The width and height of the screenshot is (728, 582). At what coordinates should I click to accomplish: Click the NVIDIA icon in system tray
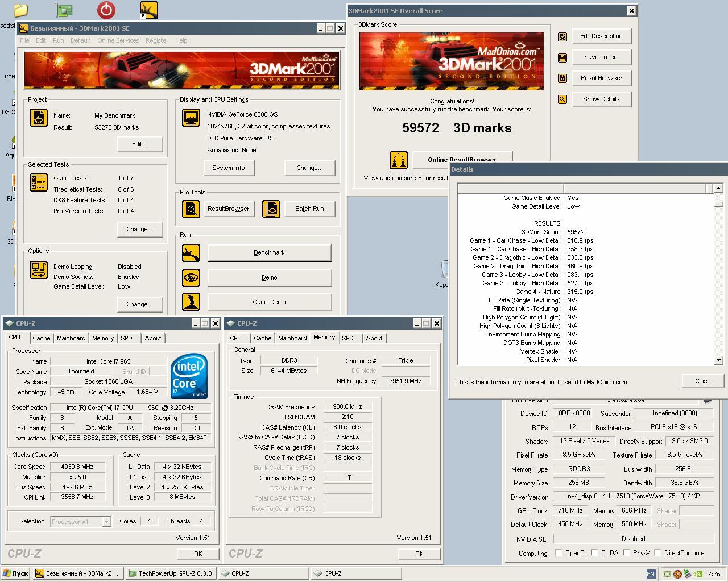(697, 574)
